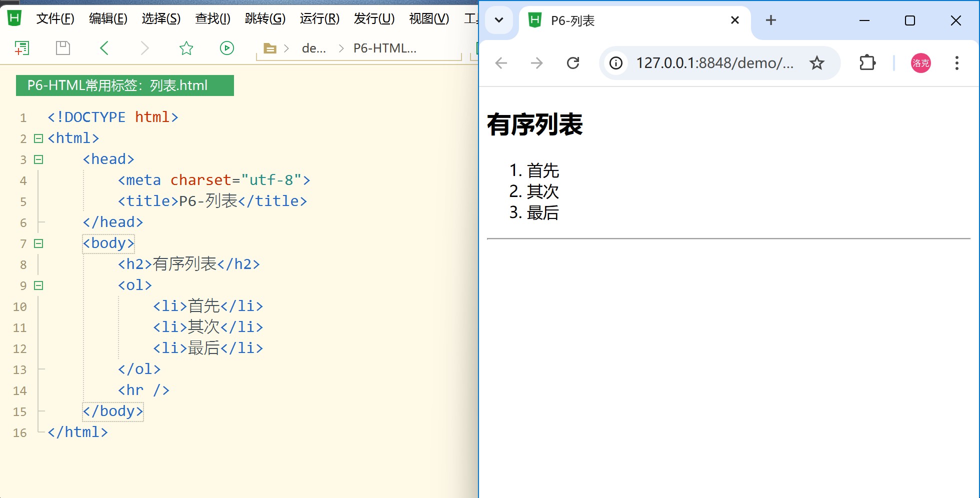
Task: Click the 有序列表 heading in the browser page
Action: 534,124
